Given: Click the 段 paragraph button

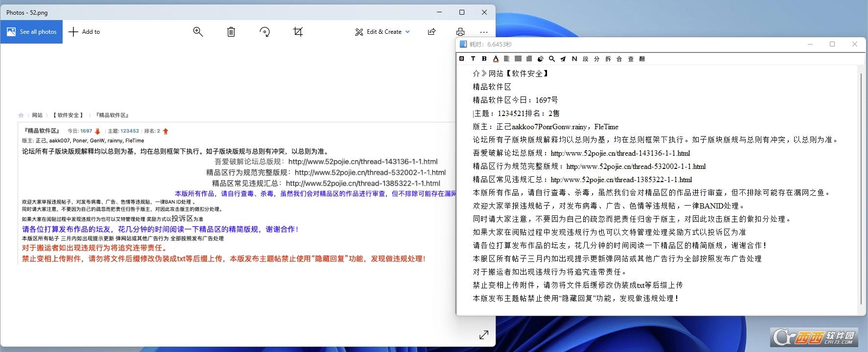Looking at the screenshot, I should [585, 59].
